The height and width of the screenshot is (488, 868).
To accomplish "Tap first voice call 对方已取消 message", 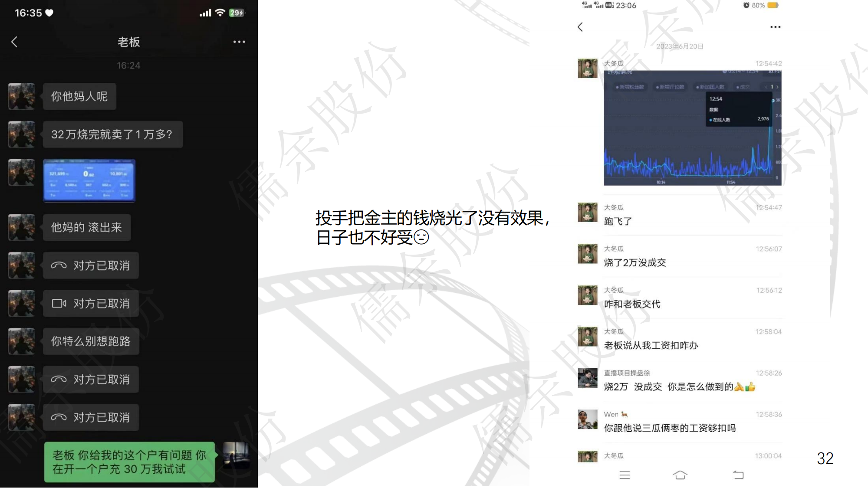I will (x=91, y=265).
